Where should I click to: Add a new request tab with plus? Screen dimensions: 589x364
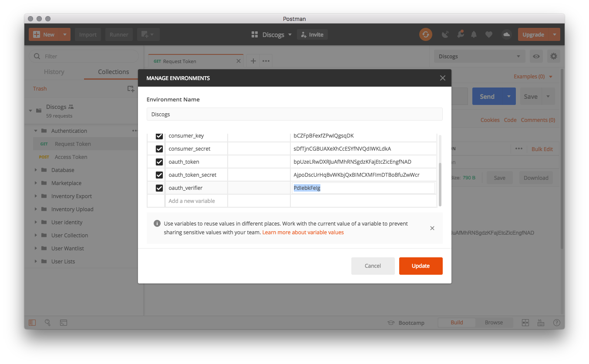click(253, 61)
